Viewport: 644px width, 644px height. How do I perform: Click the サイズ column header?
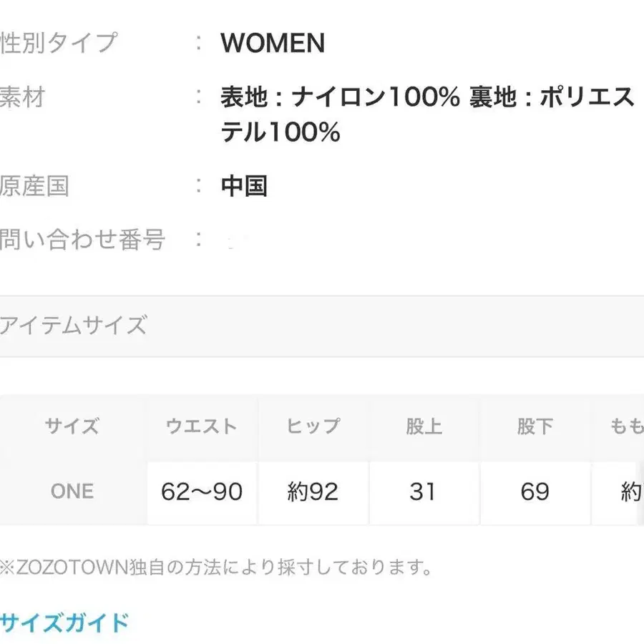(72, 425)
